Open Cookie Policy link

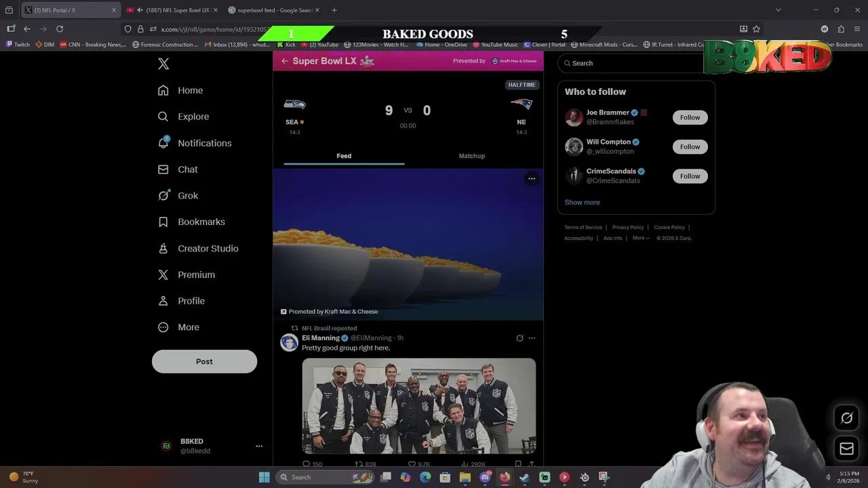pyautogui.click(x=669, y=228)
